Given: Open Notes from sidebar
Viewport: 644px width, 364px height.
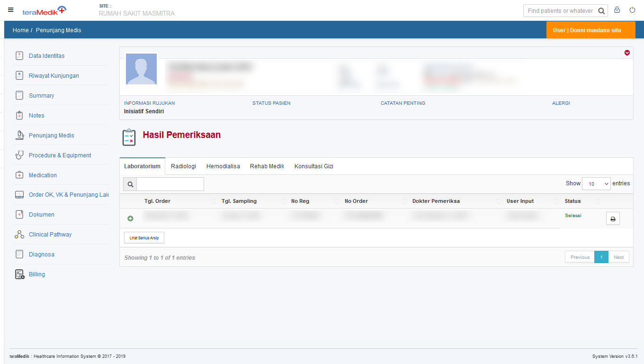Looking at the screenshot, I should point(36,116).
